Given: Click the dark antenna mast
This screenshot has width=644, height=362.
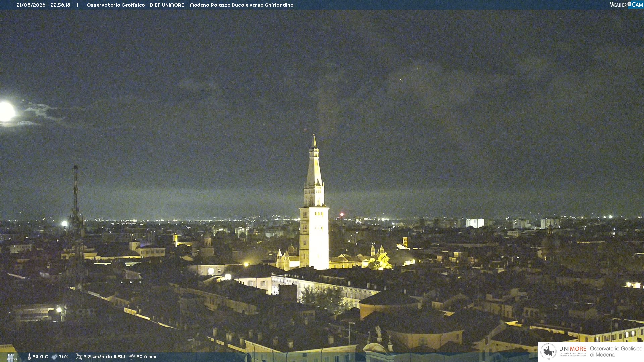Looking at the screenshot, I should (x=76, y=228).
